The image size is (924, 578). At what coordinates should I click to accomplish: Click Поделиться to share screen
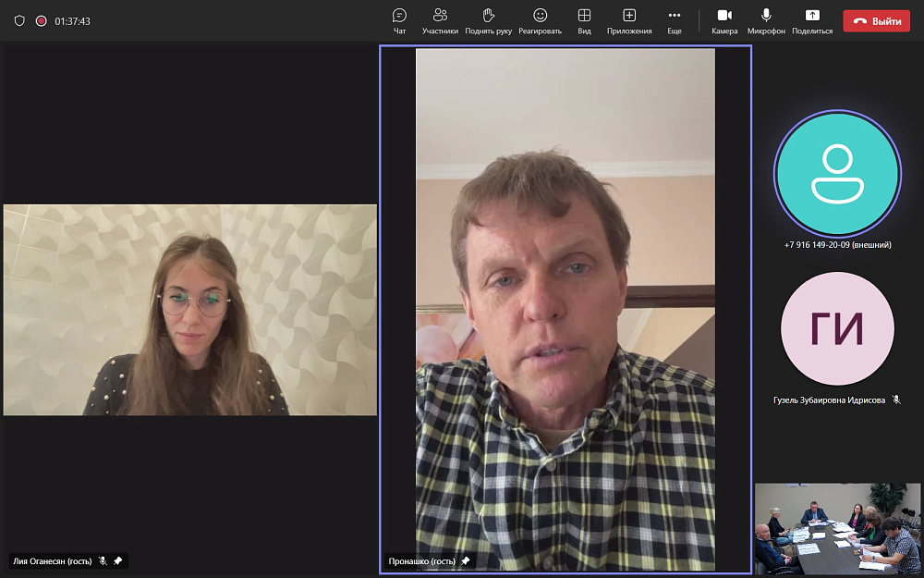tap(812, 20)
